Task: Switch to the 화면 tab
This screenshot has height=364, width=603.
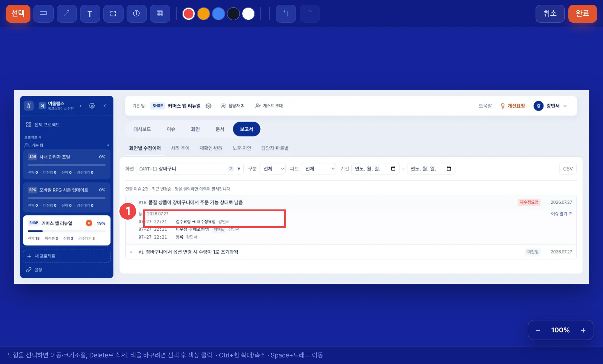Action: coord(195,129)
